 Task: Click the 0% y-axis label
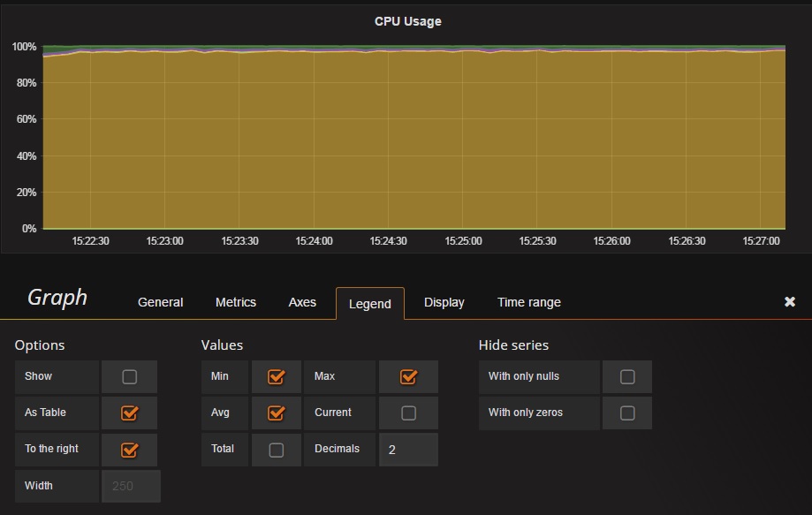tap(29, 228)
